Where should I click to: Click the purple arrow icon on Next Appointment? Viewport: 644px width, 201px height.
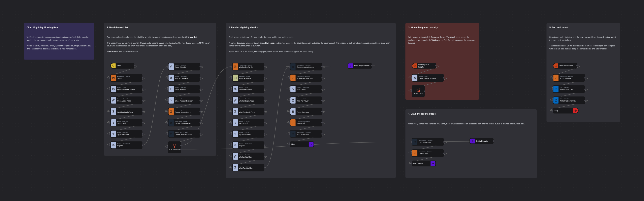351,66
